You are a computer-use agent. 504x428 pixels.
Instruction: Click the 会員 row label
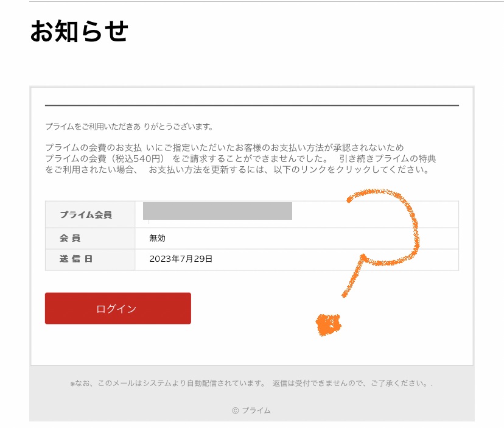[x=70, y=238]
